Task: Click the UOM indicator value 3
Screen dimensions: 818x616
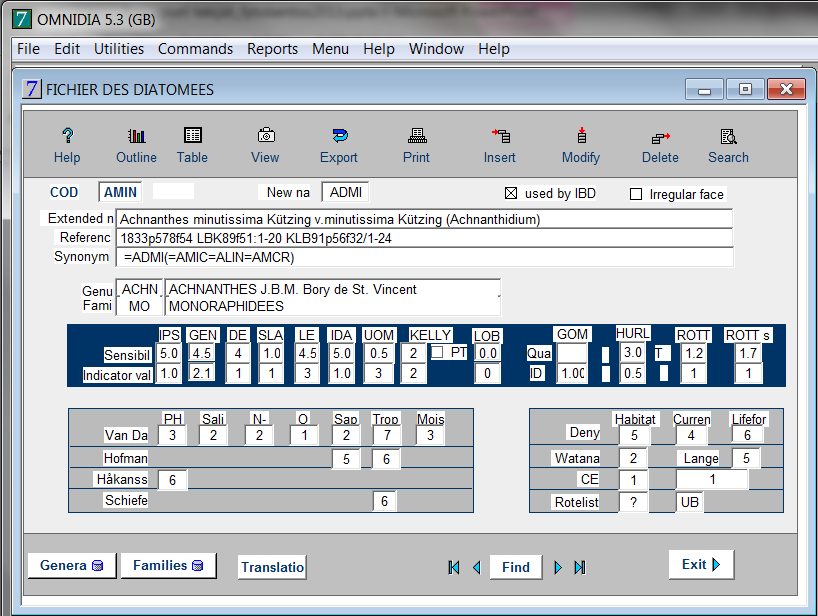Action: [378, 373]
